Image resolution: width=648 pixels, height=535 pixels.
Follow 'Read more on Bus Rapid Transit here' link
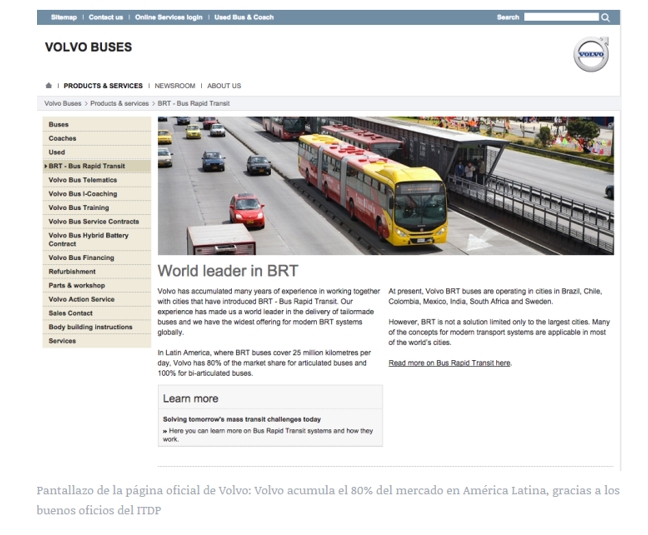pyautogui.click(x=449, y=363)
